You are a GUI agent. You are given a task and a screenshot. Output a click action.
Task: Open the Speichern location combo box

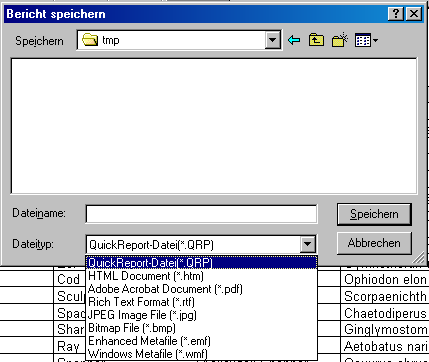pyautogui.click(x=179, y=40)
